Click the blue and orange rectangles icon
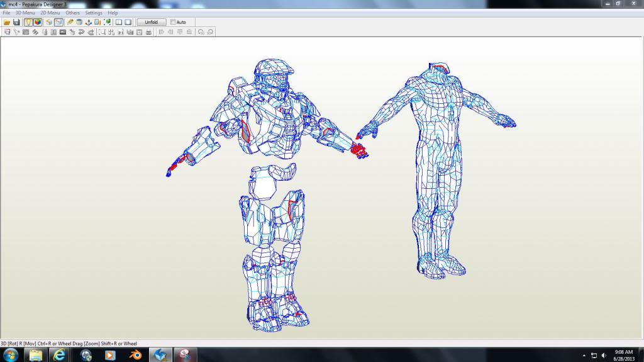 point(97,22)
